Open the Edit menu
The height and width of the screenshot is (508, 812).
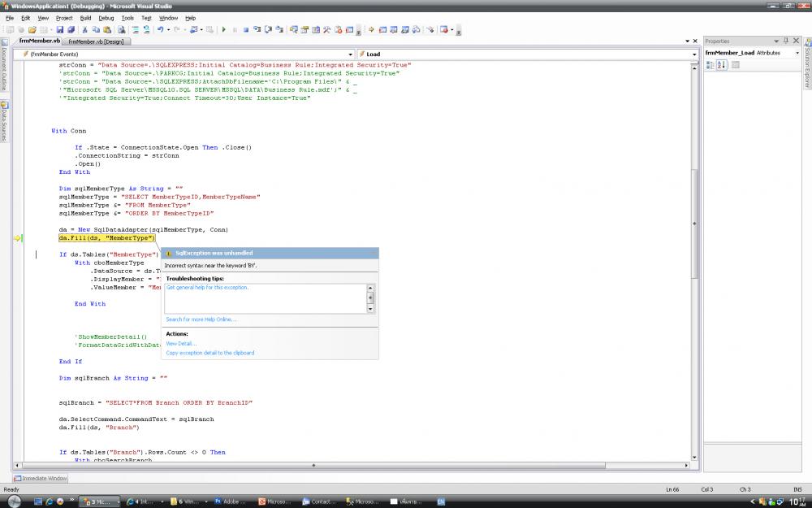coord(26,18)
